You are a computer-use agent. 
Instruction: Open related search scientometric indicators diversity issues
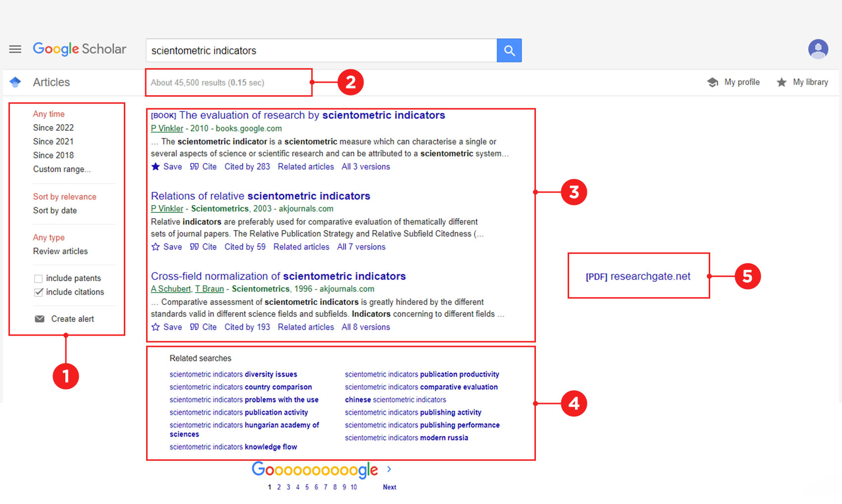coord(233,374)
